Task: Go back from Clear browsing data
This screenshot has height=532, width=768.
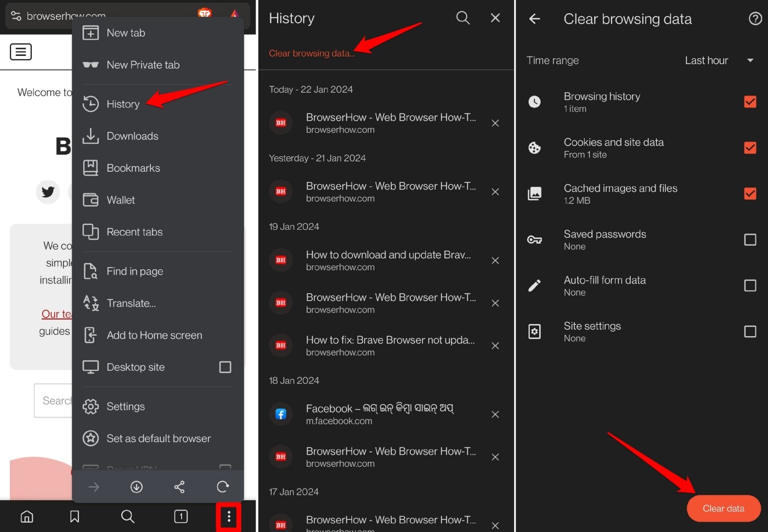Action: coord(534,19)
